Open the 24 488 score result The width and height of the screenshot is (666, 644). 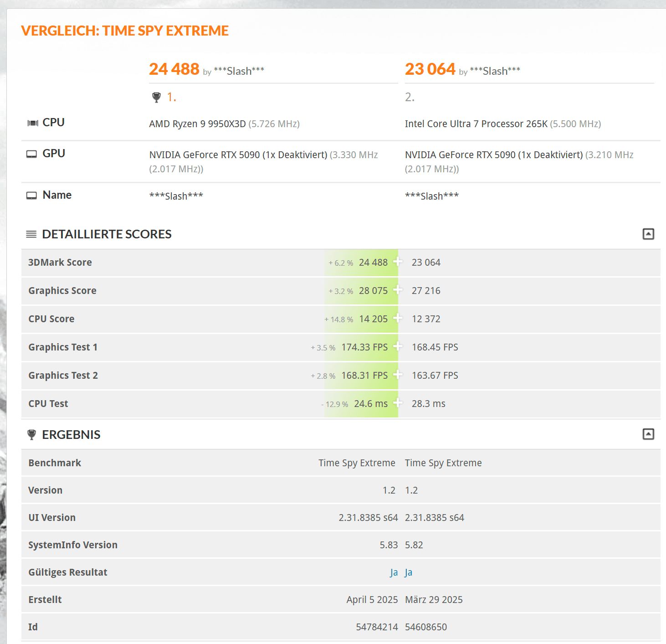pyautogui.click(x=174, y=69)
